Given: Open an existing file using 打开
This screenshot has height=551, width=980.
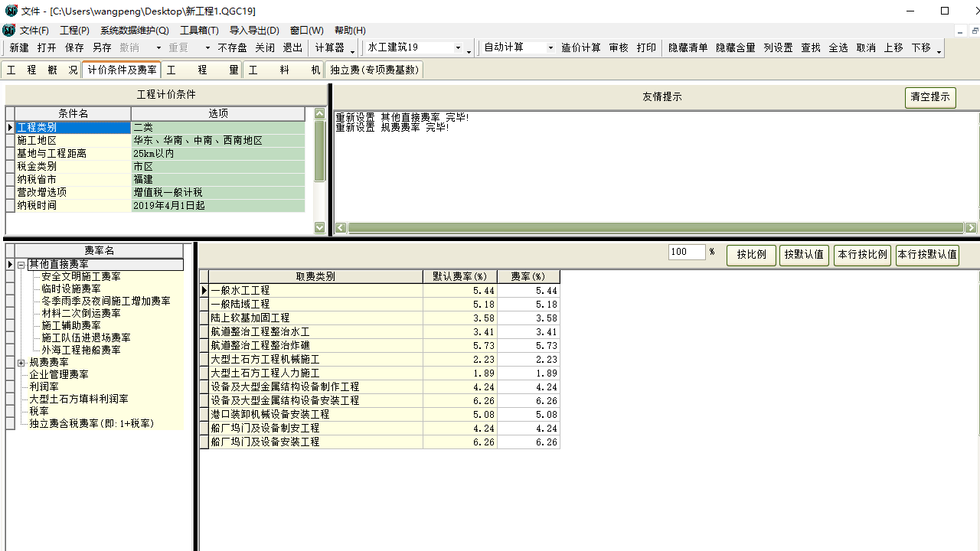Looking at the screenshot, I should point(47,47).
